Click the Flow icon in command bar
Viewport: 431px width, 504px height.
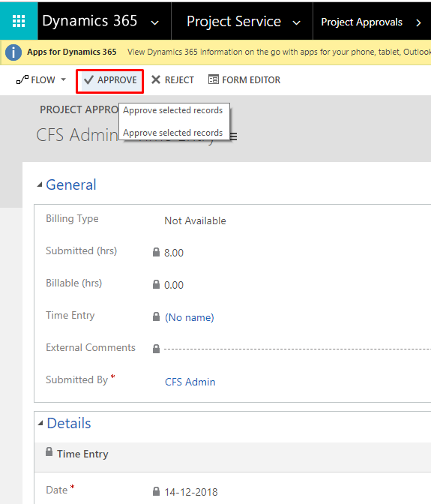coord(22,79)
